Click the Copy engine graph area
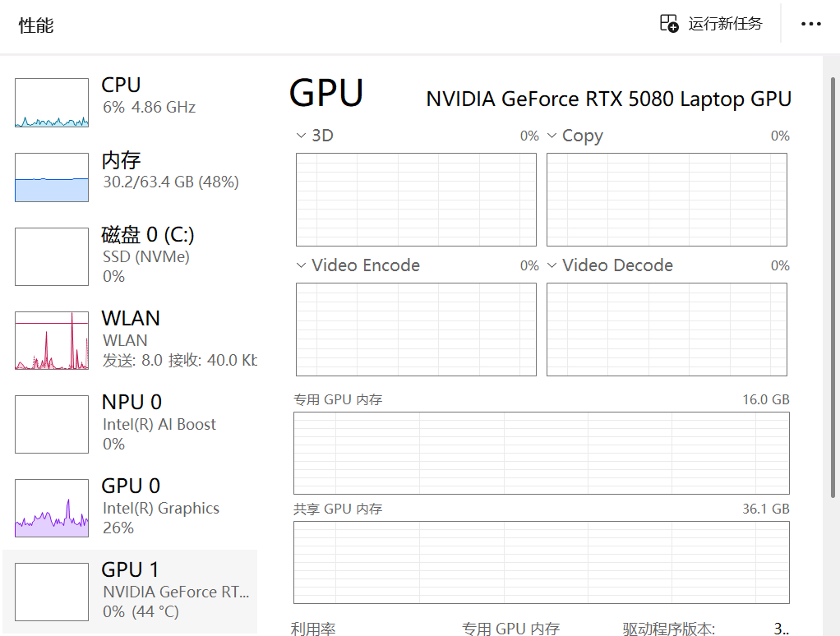840x636 pixels. coord(667,200)
